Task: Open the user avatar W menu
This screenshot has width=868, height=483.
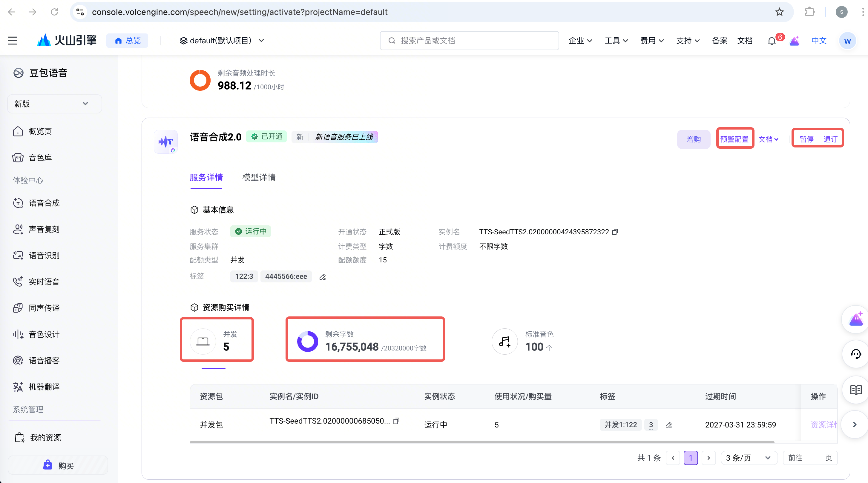Action: pos(847,41)
